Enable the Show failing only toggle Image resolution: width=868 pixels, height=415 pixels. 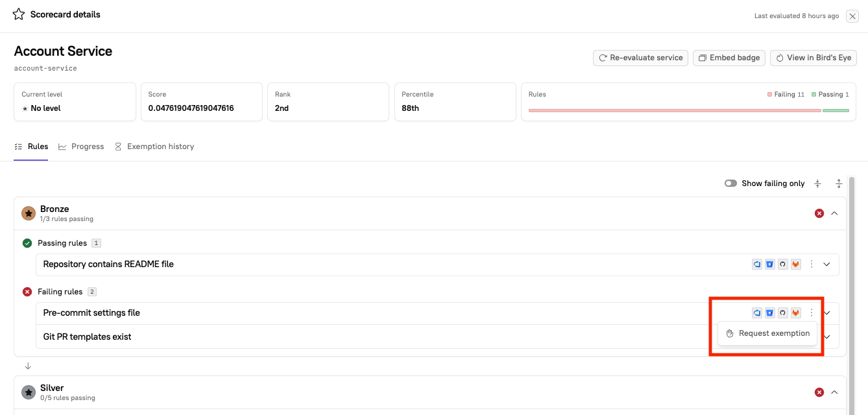click(730, 184)
